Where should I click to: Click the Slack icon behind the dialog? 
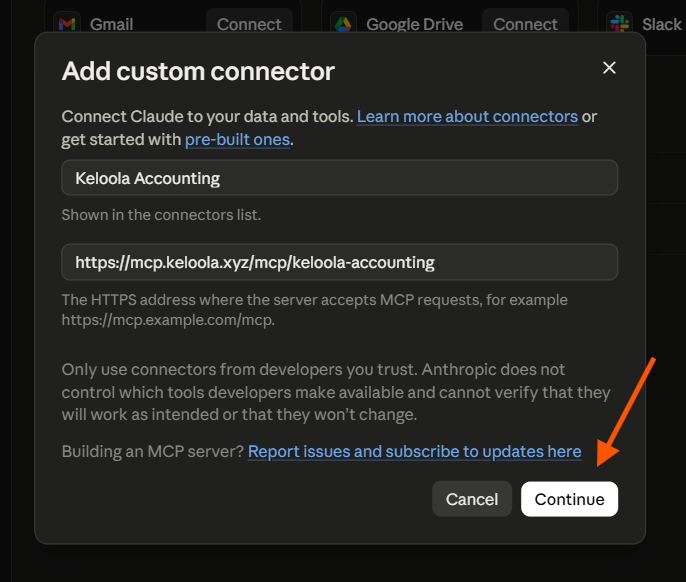pyautogui.click(x=620, y=23)
